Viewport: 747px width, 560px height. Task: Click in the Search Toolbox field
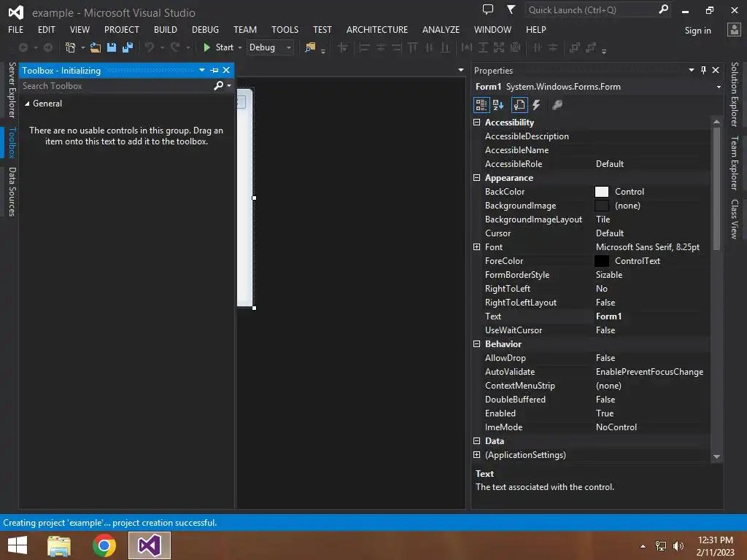point(117,86)
